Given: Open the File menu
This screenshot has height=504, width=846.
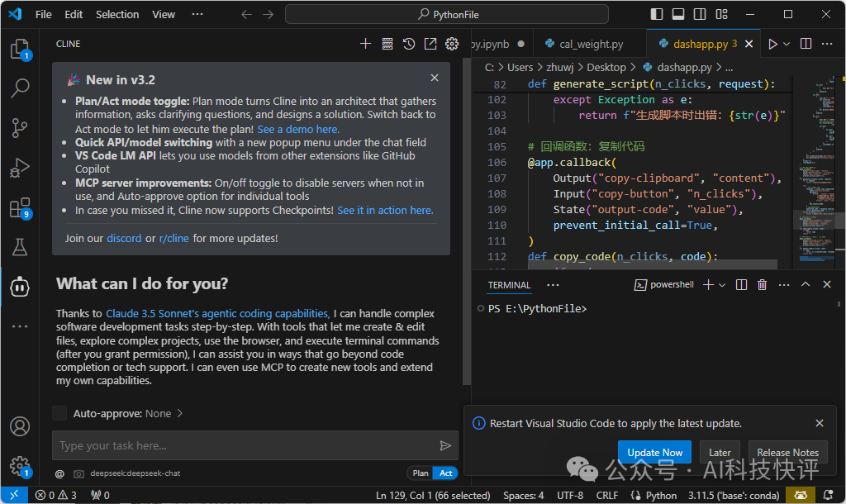Looking at the screenshot, I should 44,15.
